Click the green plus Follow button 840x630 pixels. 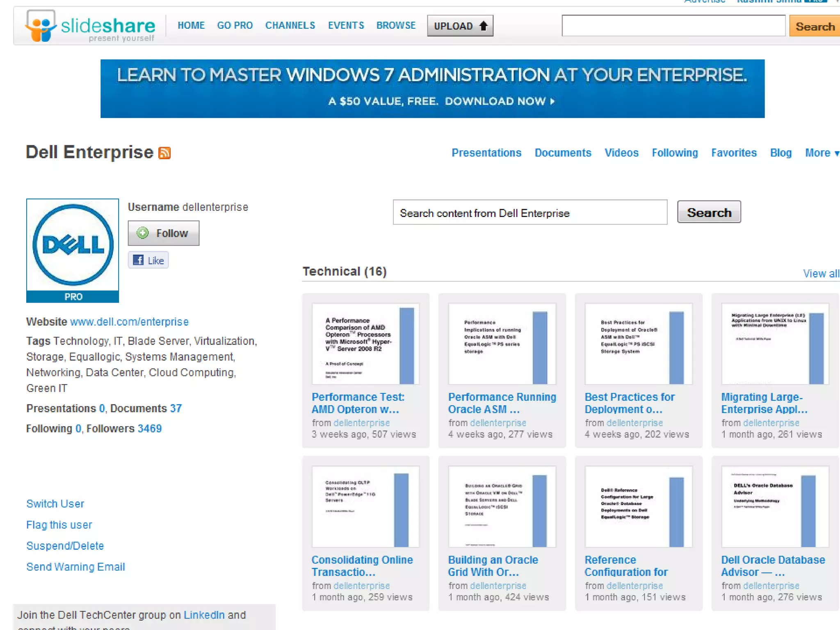pyautogui.click(x=163, y=233)
